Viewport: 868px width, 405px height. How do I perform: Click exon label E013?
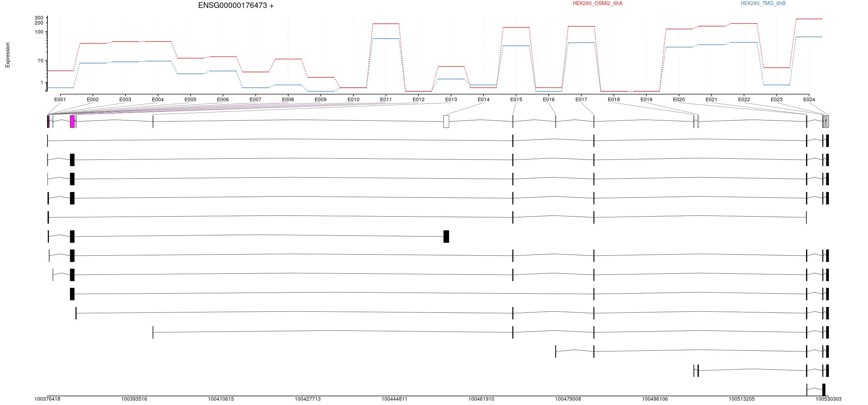pyautogui.click(x=451, y=99)
